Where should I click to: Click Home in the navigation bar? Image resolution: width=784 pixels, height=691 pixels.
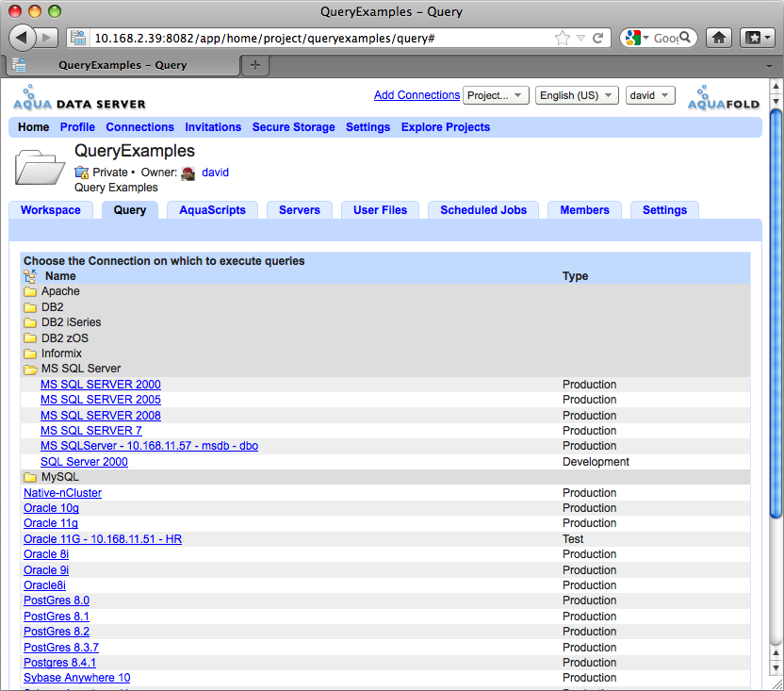click(x=34, y=127)
